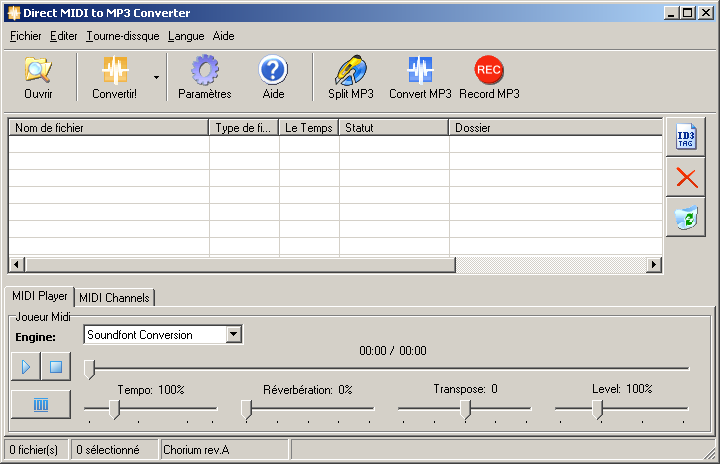The height and width of the screenshot is (464, 720).
Task: Start conversion with the Convertir! button
Action: 114,77
